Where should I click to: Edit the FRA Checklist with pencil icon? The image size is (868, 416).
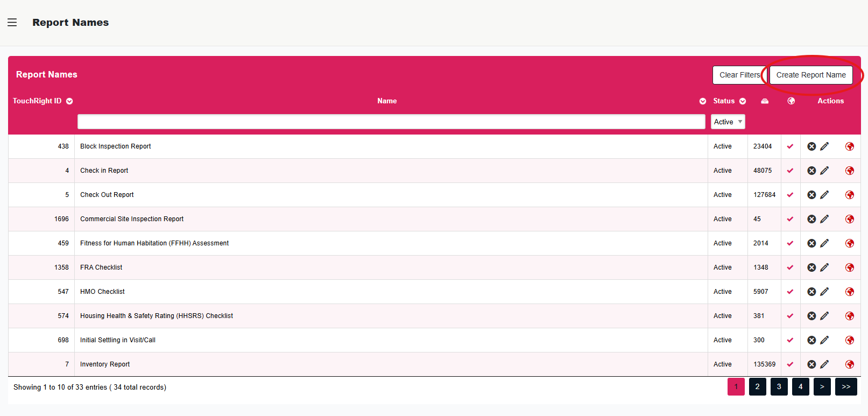coord(824,267)
